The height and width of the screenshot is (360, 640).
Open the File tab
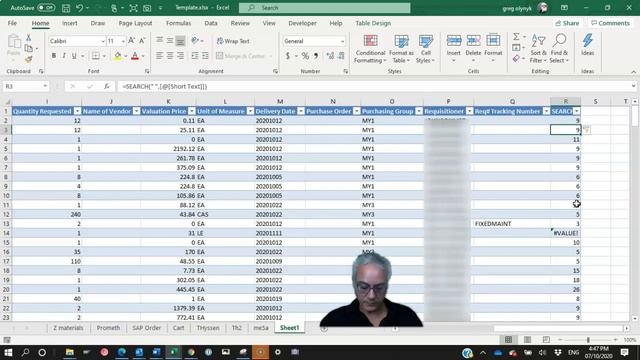[12, 23]
